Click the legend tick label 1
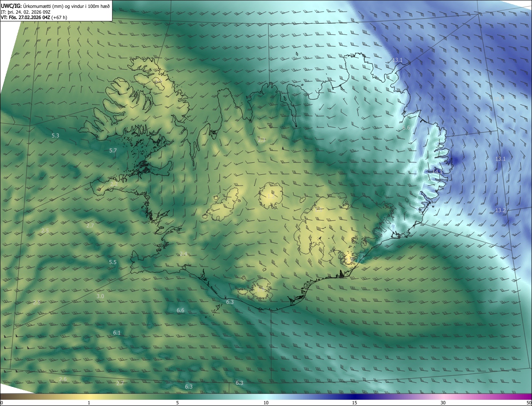532x406 pixels. pyautogui.click(x=89, y=403)
